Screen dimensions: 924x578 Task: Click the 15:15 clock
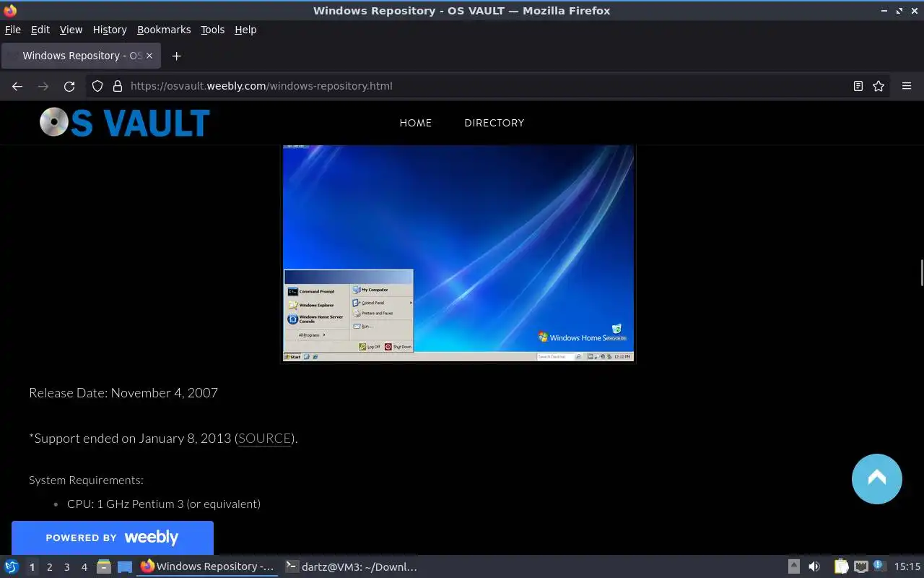(x=907, y=566)
